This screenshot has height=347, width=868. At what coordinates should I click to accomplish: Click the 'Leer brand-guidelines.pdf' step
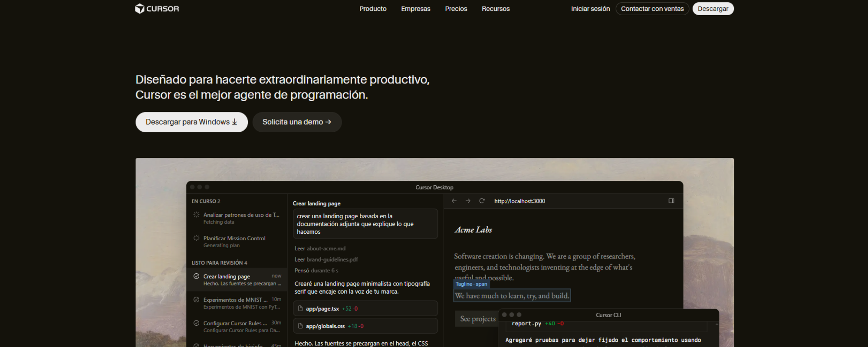(326, 259)
